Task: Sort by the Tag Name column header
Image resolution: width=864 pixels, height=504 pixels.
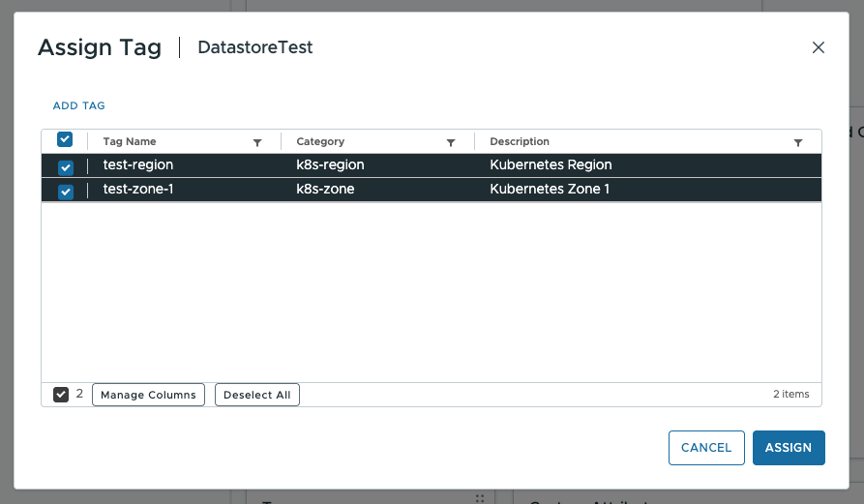Action: (130, 141)
